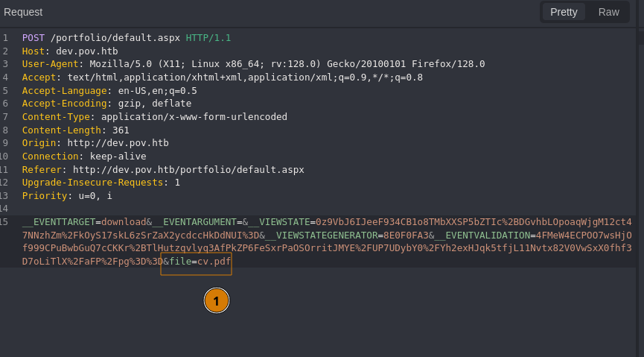
Task: Place cursor on Host value dev.pov.htb
Action: click(x=88, y=51)
